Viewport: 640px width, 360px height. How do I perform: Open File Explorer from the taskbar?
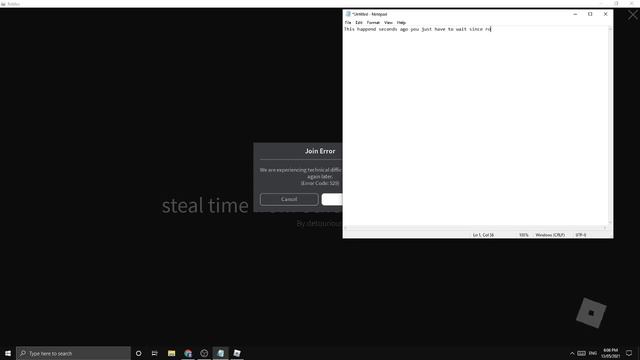[171, 353]
